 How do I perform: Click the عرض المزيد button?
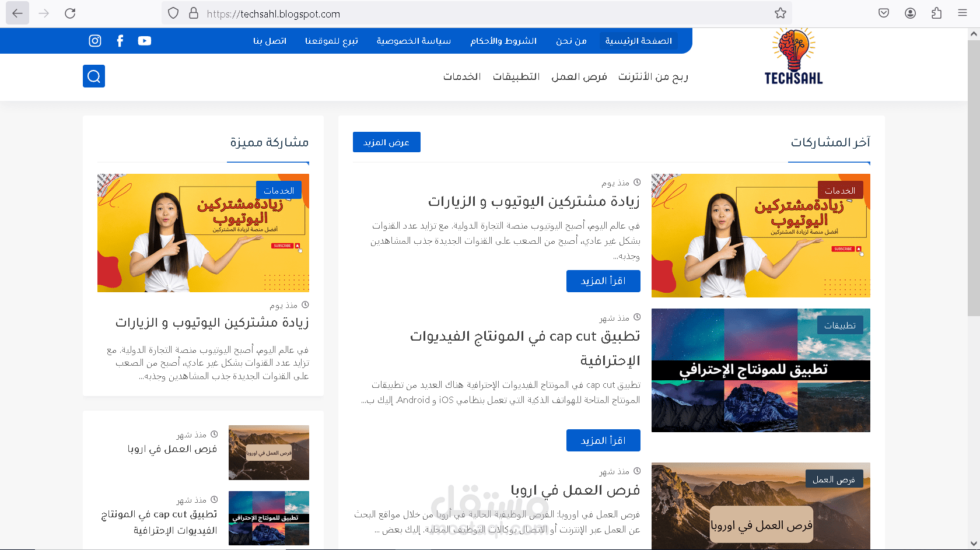click(387, 142)
